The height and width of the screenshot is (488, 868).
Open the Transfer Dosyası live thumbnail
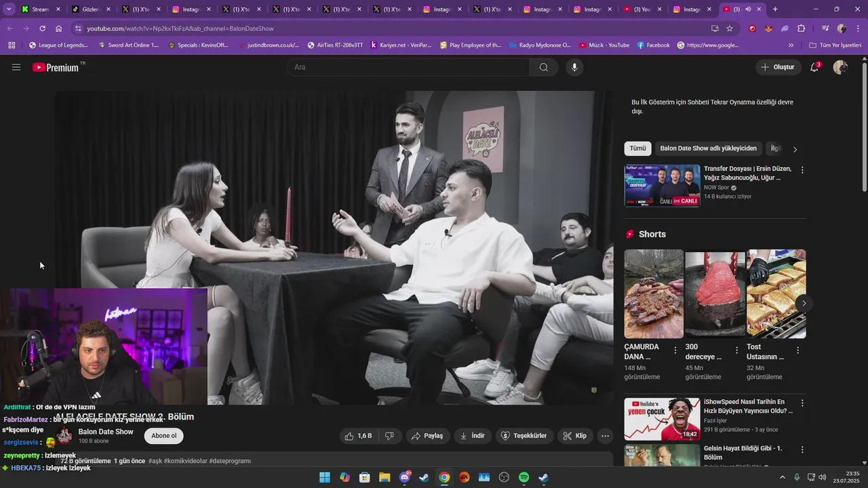[x=662, y=186]
